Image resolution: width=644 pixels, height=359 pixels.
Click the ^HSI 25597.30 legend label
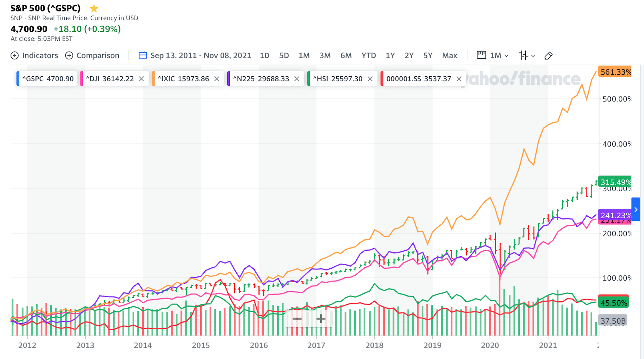[x=338, y=79]
